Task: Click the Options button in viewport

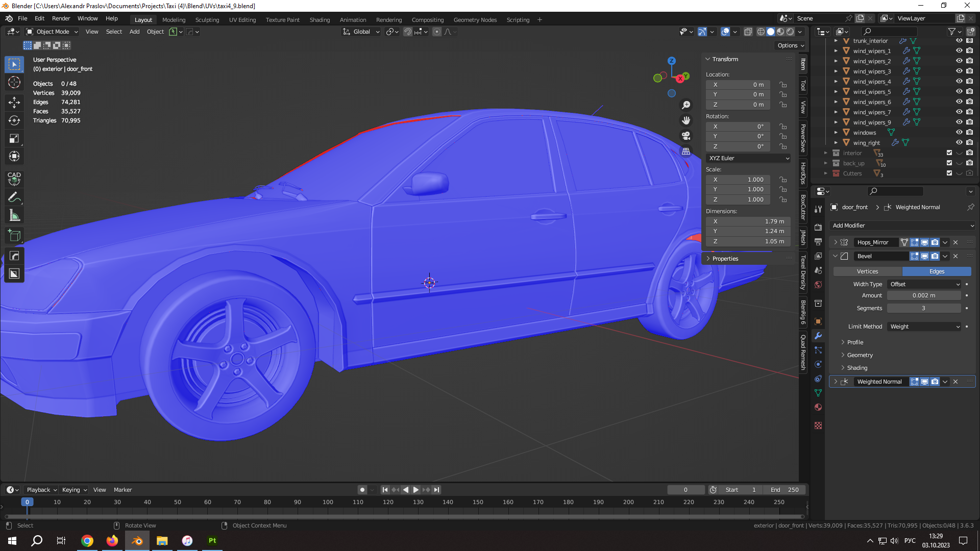Action: pyautogui.click(x=791, y=45)
